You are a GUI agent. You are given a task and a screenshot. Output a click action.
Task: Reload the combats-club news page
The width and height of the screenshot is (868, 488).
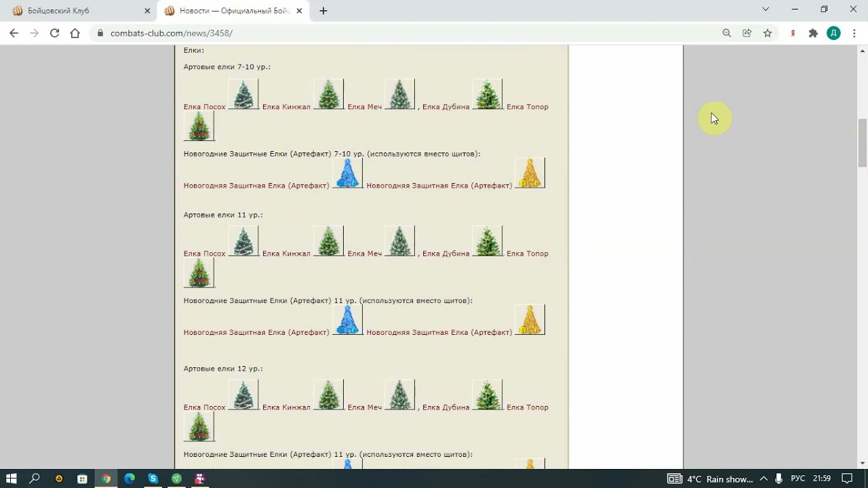tap(54, 33)
